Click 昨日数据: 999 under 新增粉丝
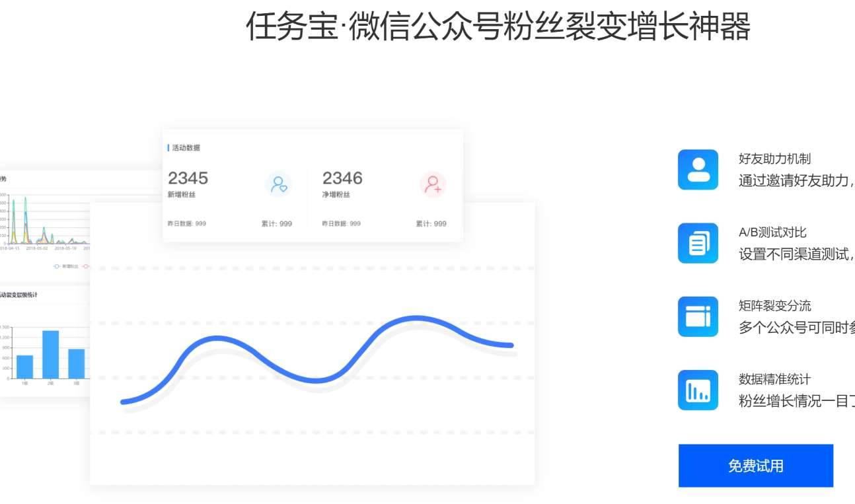The image size is (855, 504). click(187, 224)
